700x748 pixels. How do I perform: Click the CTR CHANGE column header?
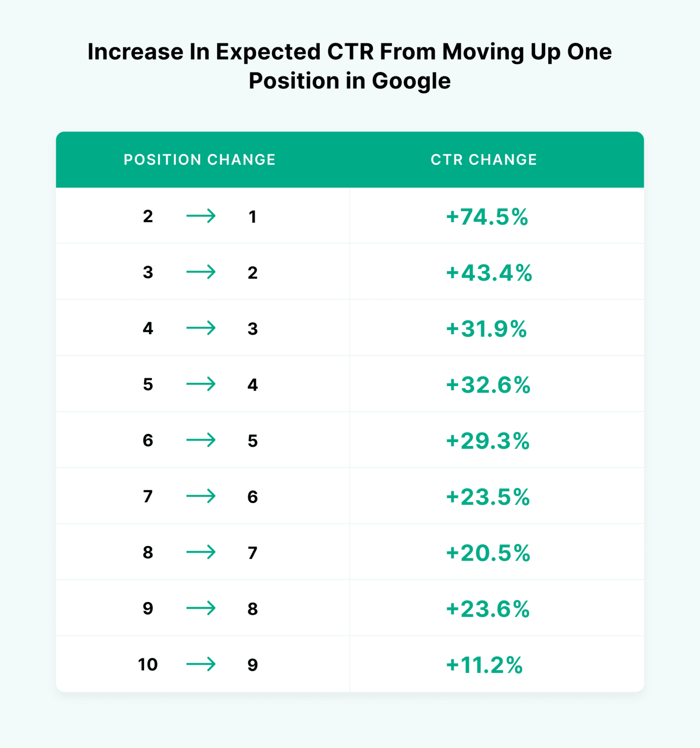pos(484,160)
